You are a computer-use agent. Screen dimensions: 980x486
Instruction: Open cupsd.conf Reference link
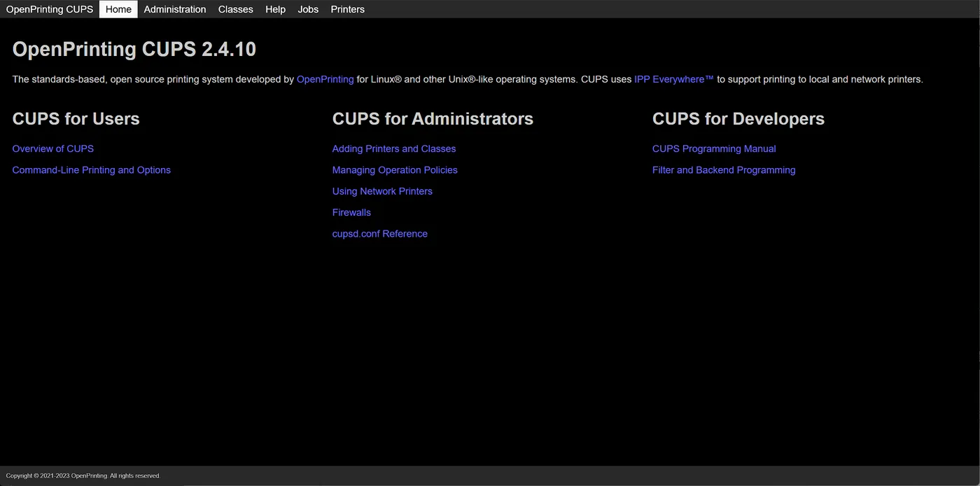(x=380, y=234)
